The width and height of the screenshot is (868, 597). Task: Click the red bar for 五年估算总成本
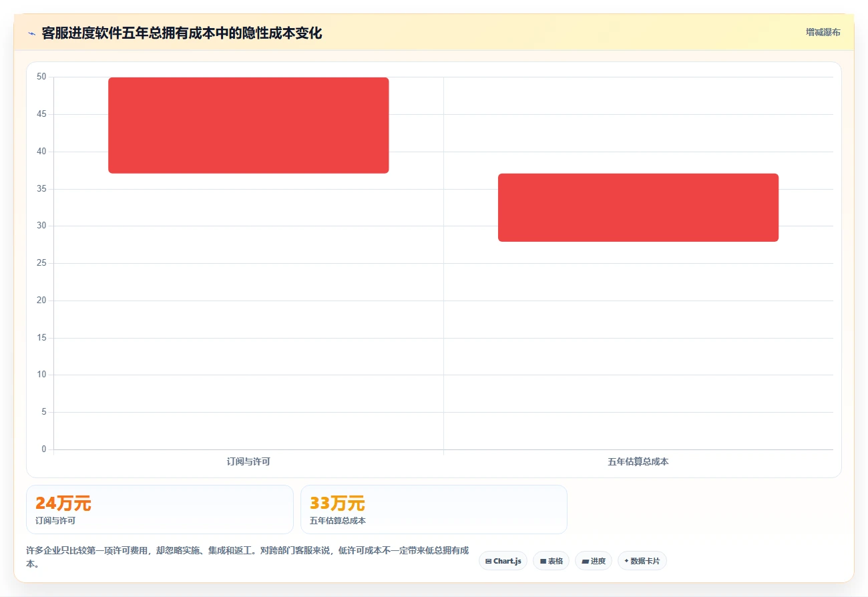(x=638, y=208)
